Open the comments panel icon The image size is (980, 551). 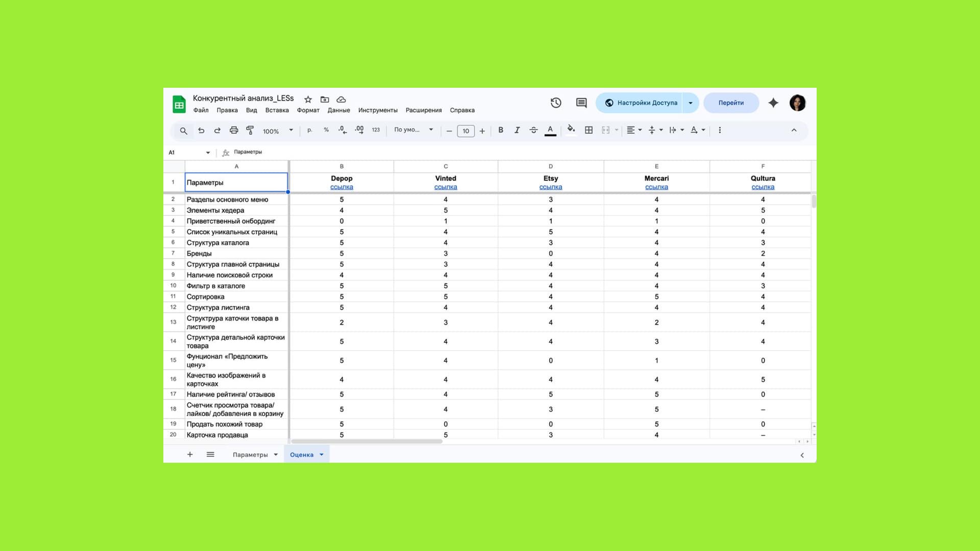581,103
